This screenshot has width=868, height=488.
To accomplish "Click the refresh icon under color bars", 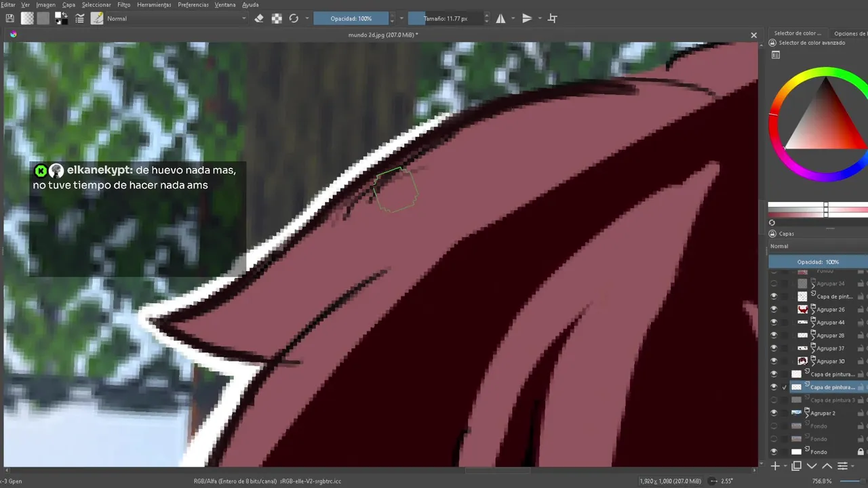I will [772, 222].
